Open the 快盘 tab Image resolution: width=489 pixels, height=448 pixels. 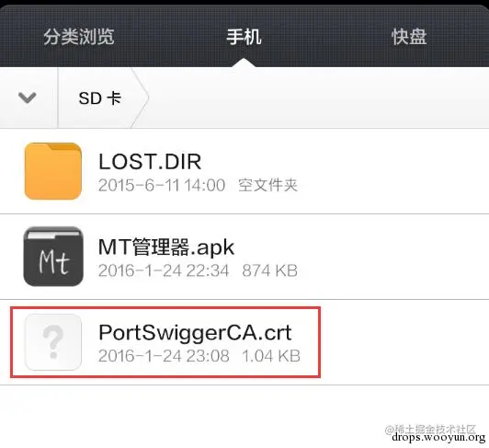click(x=409, y=37)
